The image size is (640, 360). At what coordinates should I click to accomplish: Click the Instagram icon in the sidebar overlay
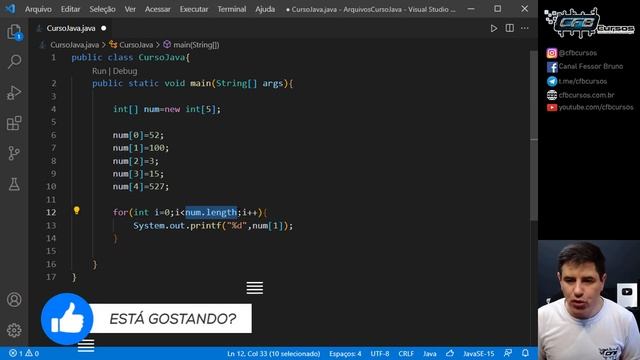[552, 53]
